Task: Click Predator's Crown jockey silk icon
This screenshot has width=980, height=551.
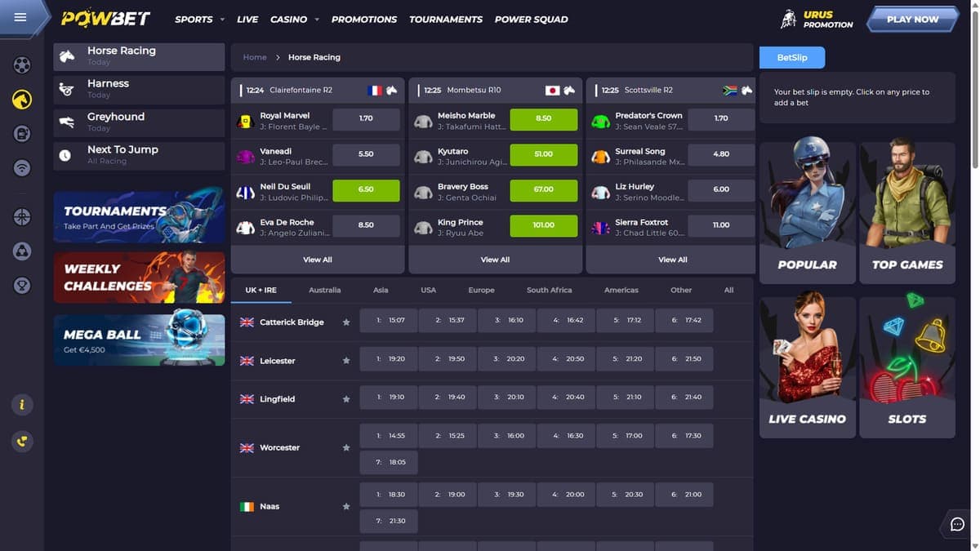Action: [x=600, y=121]
